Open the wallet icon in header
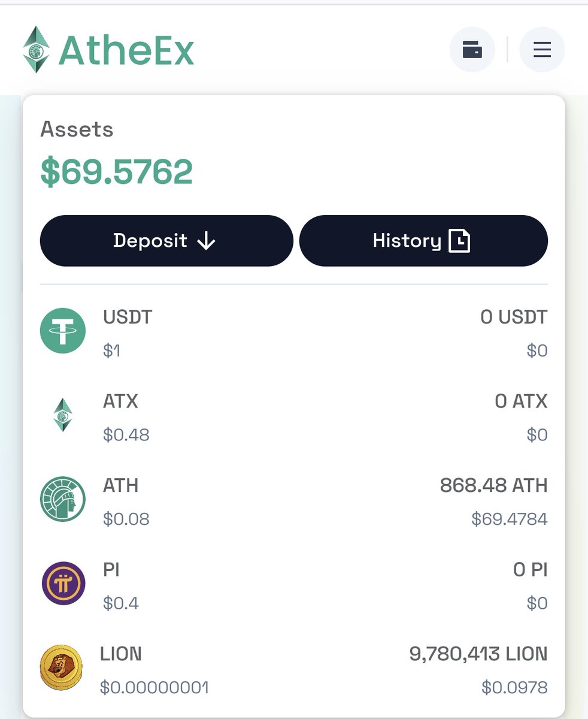The height and width of the screenshot is (719, 588). [472, 49]
